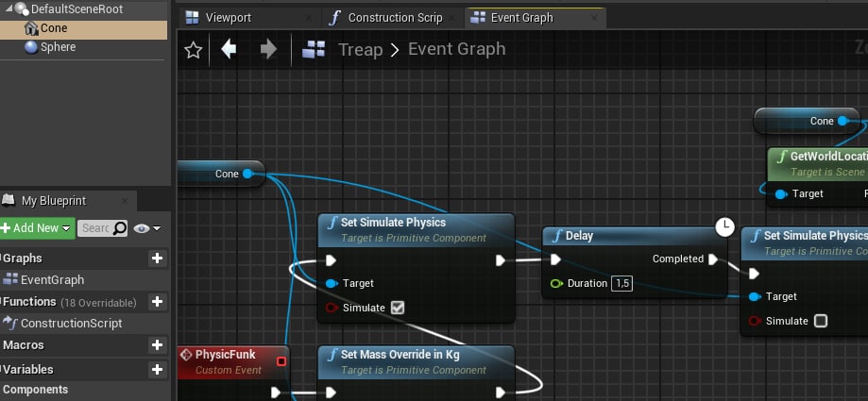868x401 pixels.
Task: Click the left Cone variable output pin
Action: coord(247,175)
